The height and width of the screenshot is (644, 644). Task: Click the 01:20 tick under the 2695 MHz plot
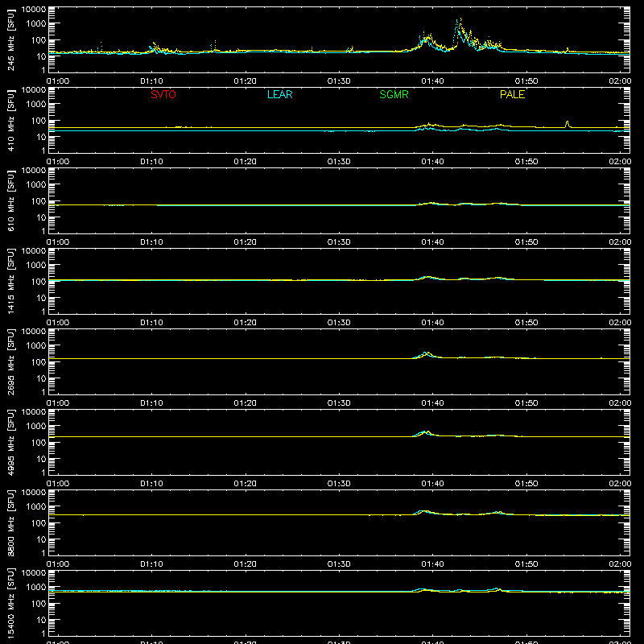[x=246, y=403]
